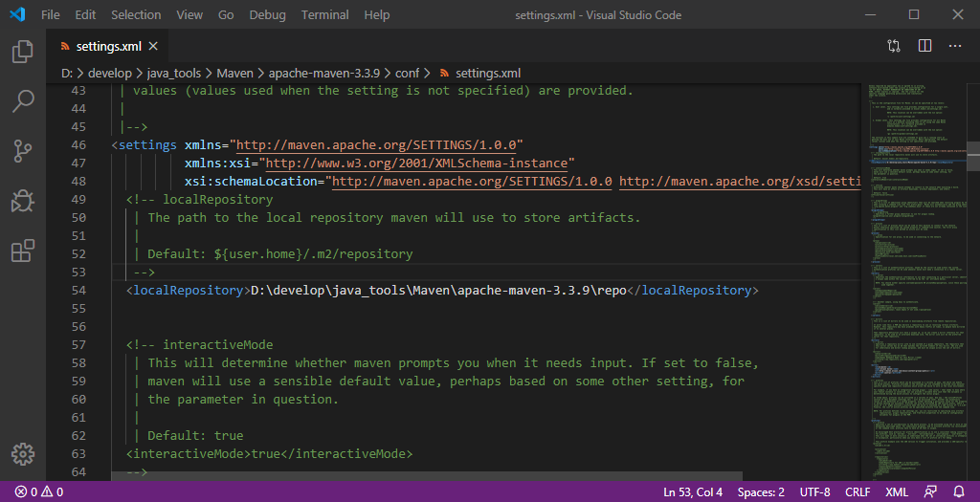Viewport: 980px width, 502px height.
Task: Click 'the parameter in question.' comment line
Action: 243,399
